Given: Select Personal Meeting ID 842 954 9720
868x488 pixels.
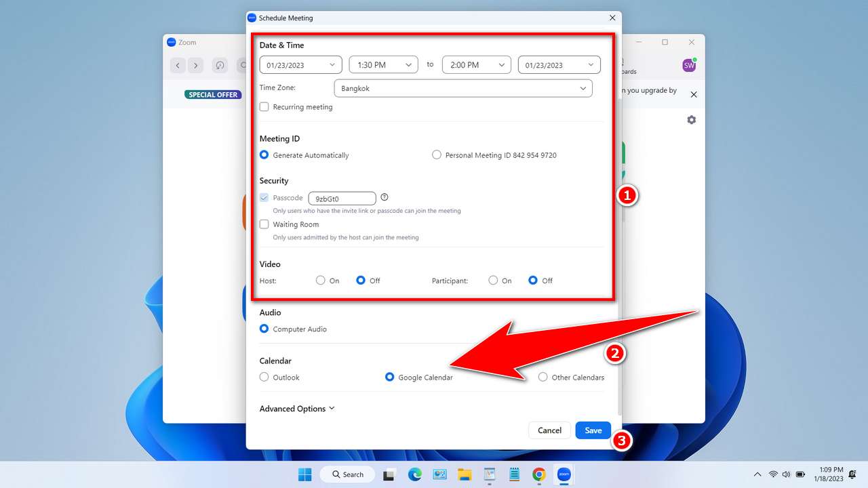Looking at the screenshot, I should tap(437, 155).
